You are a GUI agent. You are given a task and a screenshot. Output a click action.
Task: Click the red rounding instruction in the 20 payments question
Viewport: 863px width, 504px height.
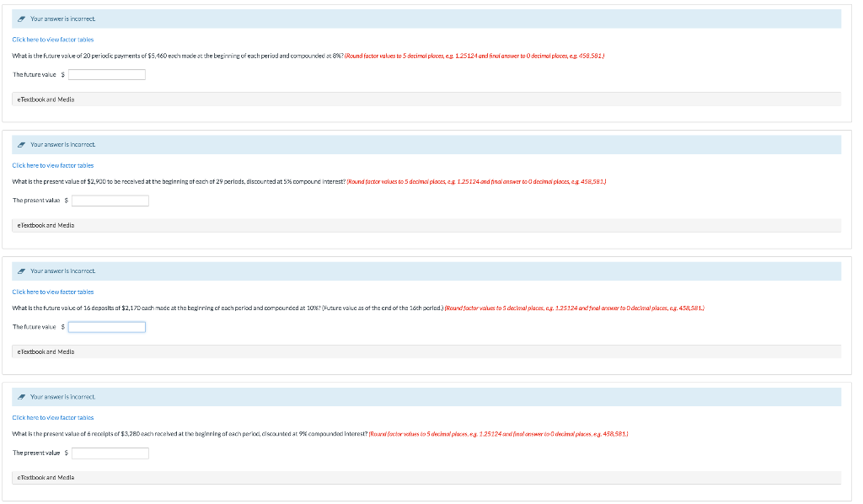[474, 56]
